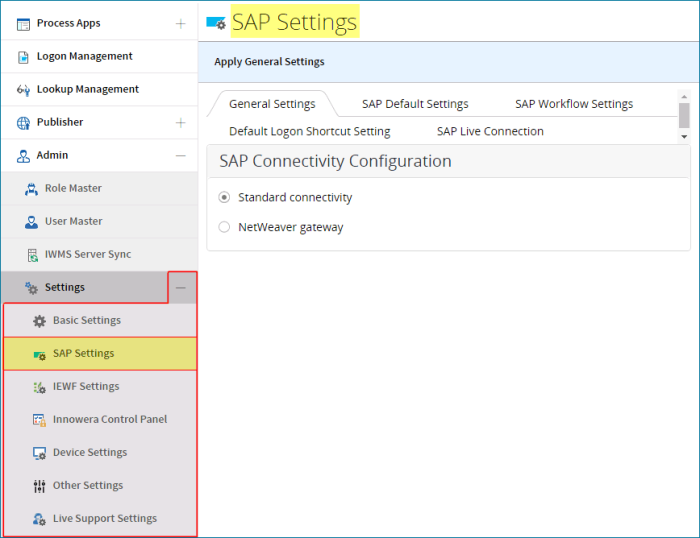Click the Basic Settings gear icon

click(39, 321)
